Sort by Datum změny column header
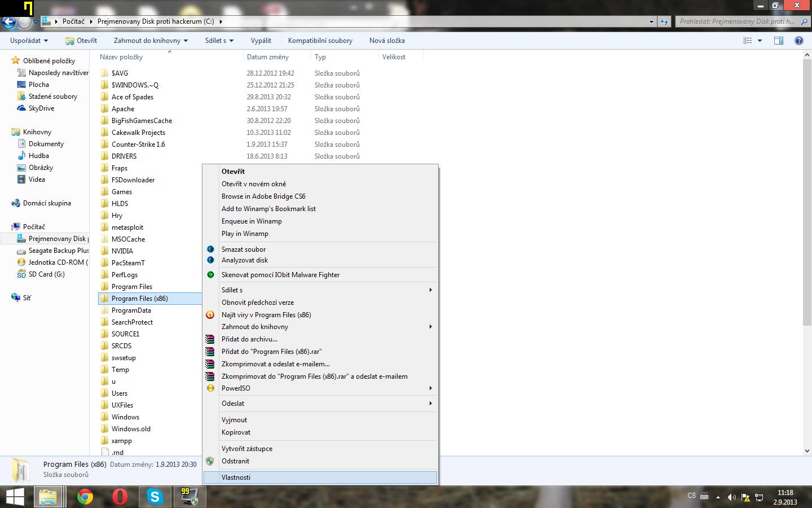812x508 pixels. [x=277, y=57]
